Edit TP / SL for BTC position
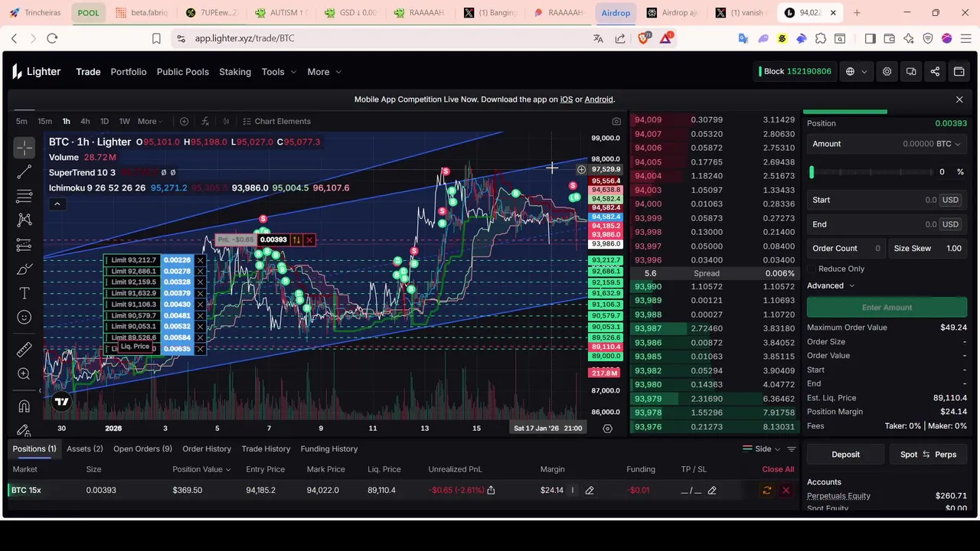The height and width of the screenshot is (551, 980). (x=712, y=490)
